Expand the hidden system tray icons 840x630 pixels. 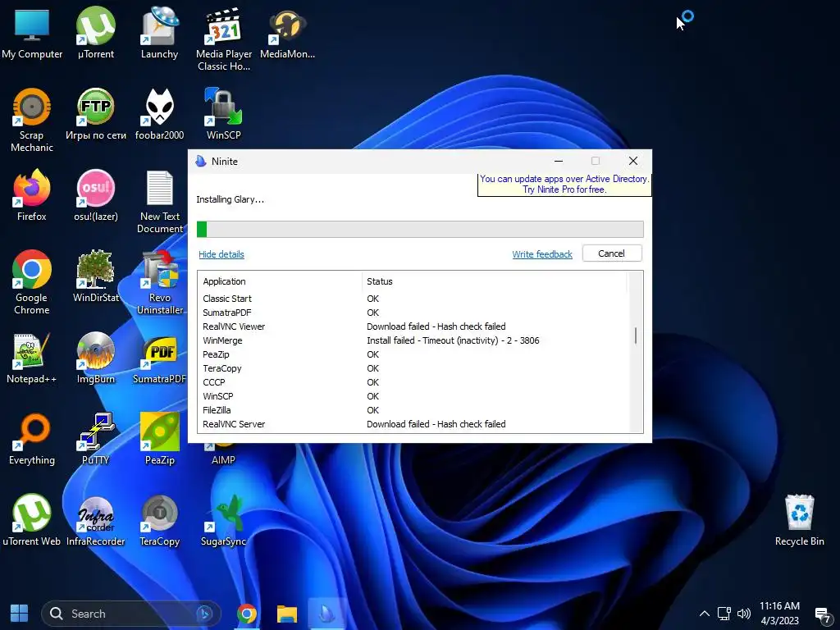pyautogui.click(x=705, y=614)
